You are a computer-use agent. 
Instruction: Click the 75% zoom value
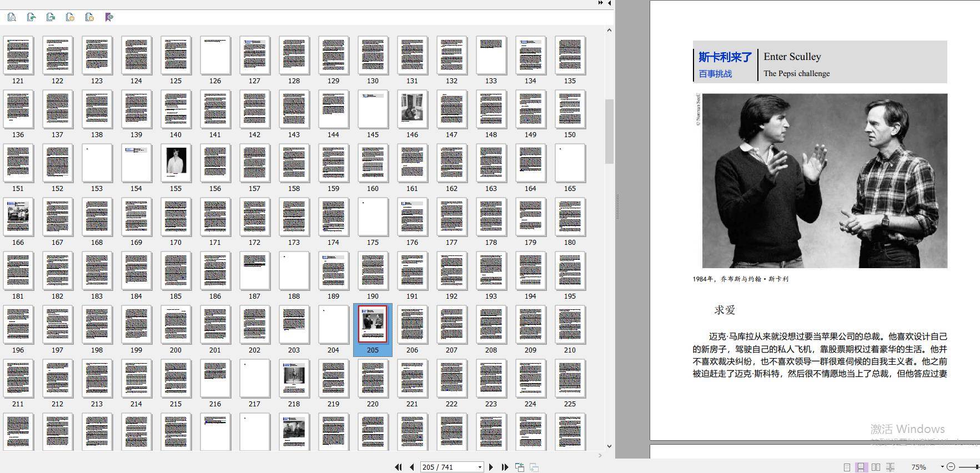point(919,467)
